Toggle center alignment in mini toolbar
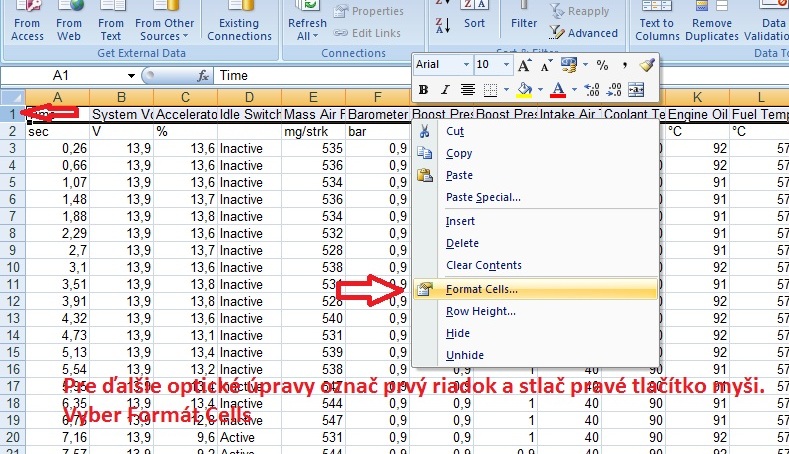 (468, 90)
